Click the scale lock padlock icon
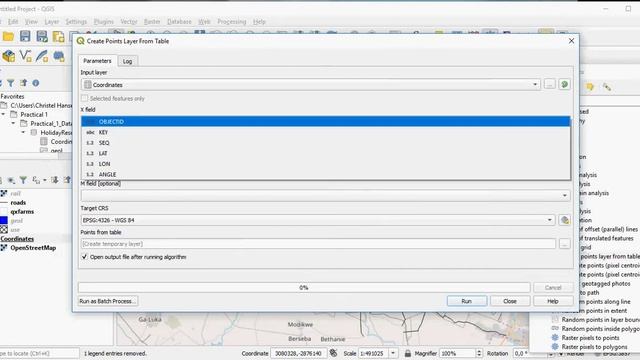 click(x=407, y=353)
